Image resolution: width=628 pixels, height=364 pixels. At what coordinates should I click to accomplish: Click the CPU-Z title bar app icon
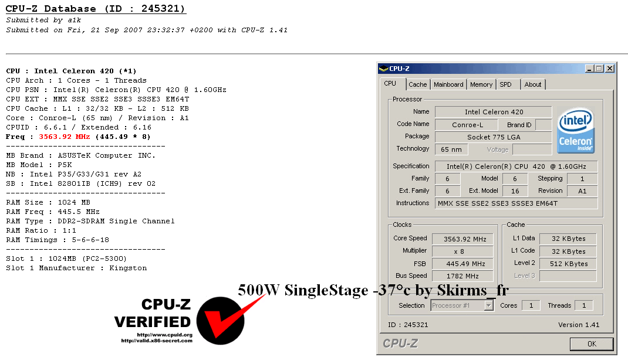(383, 69)
